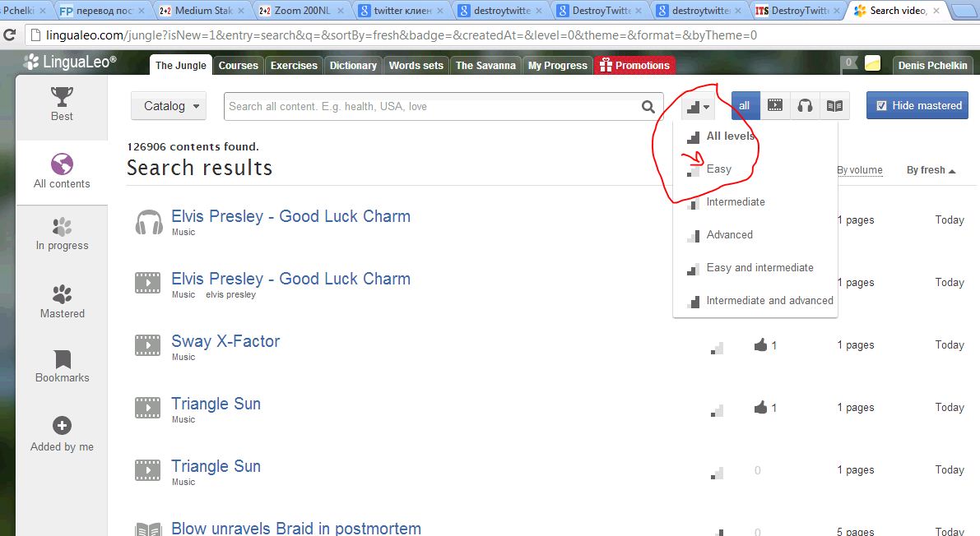
Task: Open 'Sway X-Factor' link
Action: pyautogui.click(x=225, y=341)
